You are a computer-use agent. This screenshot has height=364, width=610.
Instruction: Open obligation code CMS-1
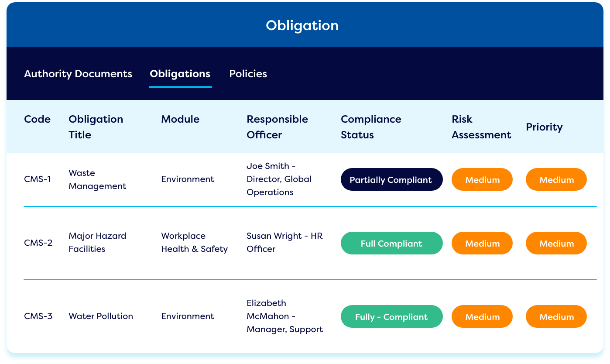[38, 179]
